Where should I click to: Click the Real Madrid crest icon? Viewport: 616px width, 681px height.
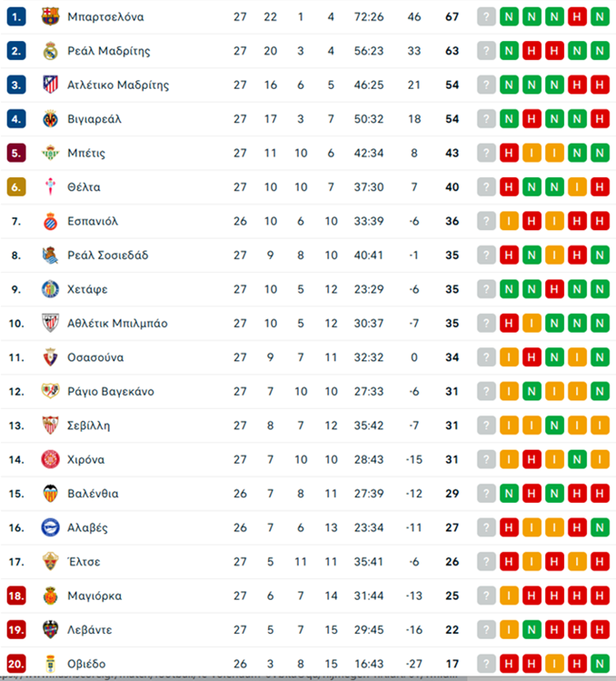pyautogui.click(x=50, y=51)
